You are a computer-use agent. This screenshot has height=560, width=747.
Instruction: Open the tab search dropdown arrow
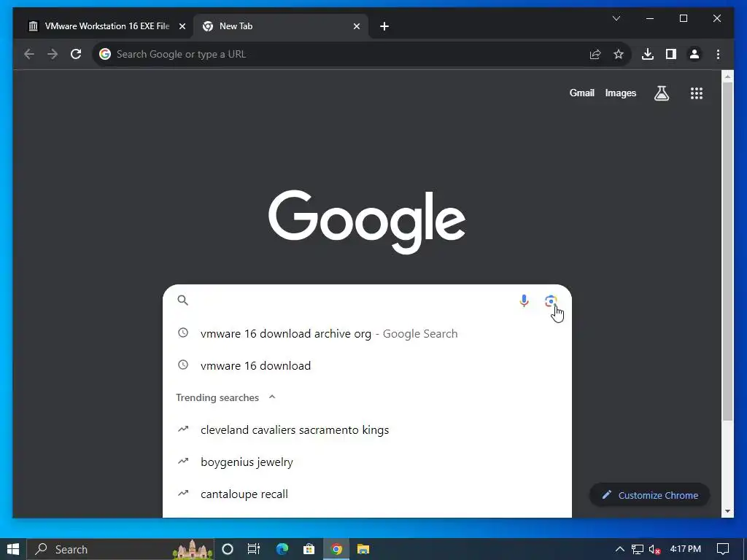point(616,18)
